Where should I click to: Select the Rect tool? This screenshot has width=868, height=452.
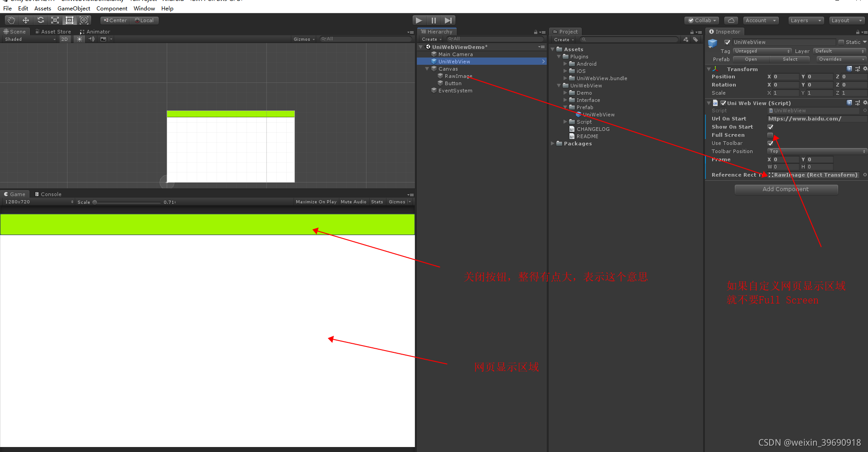coord(69,20)
